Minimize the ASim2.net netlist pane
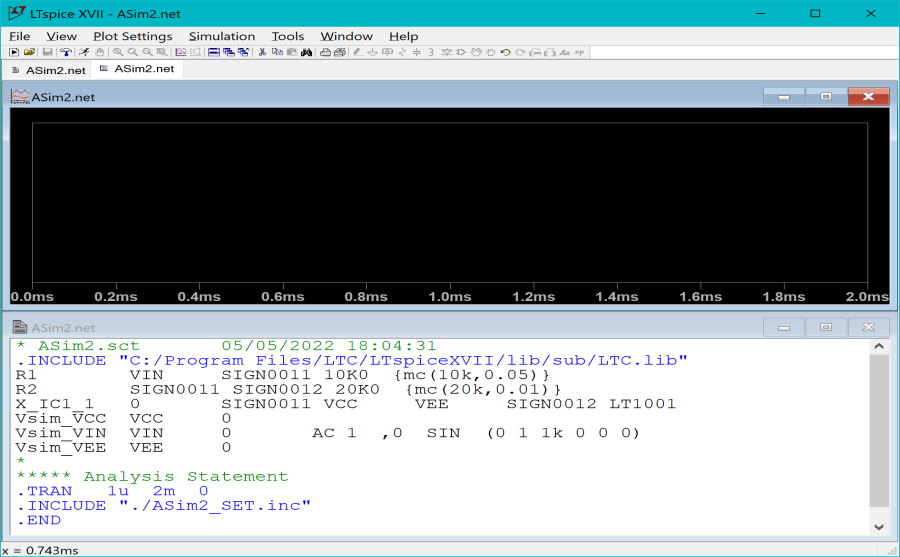900x557 pixels. 784,327
